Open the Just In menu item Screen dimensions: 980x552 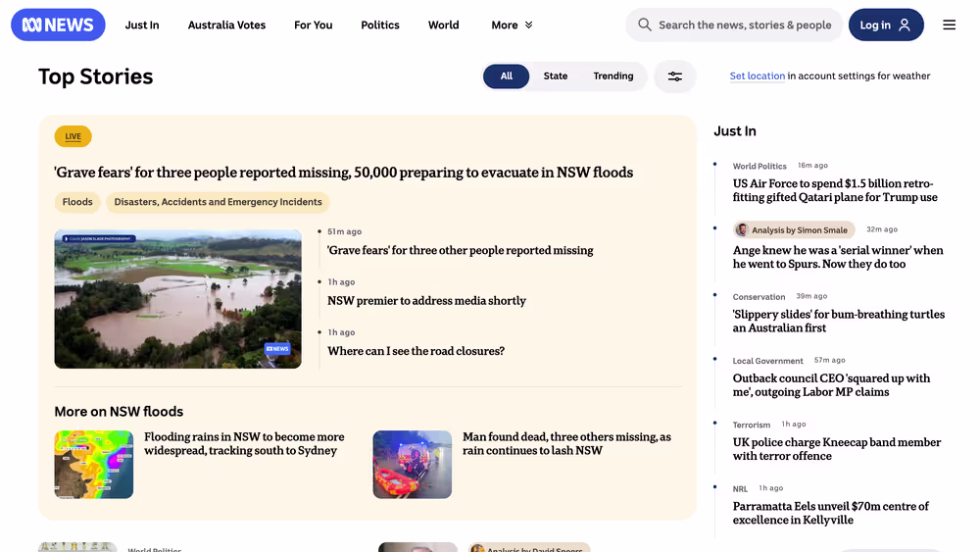click(x=142, y=25)
